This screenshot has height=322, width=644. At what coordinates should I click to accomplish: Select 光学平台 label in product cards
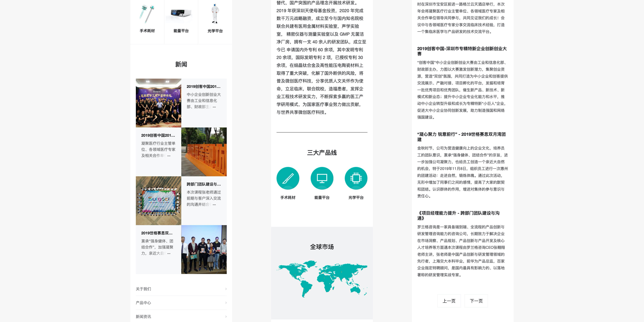[x=215, y=31]
